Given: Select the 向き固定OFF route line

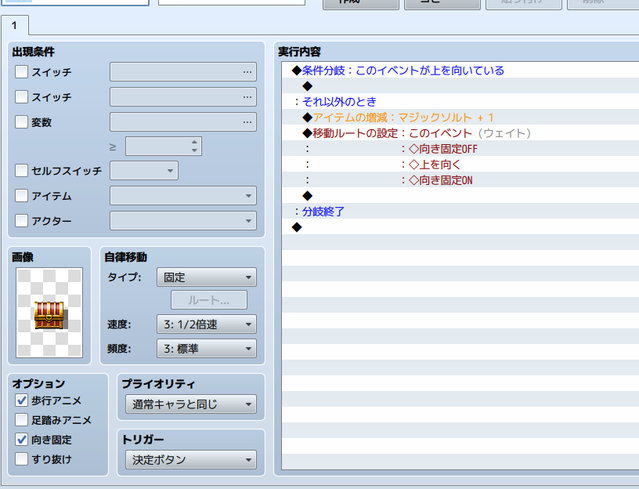Looking at the screenshot, I should (x=460, y=149).
